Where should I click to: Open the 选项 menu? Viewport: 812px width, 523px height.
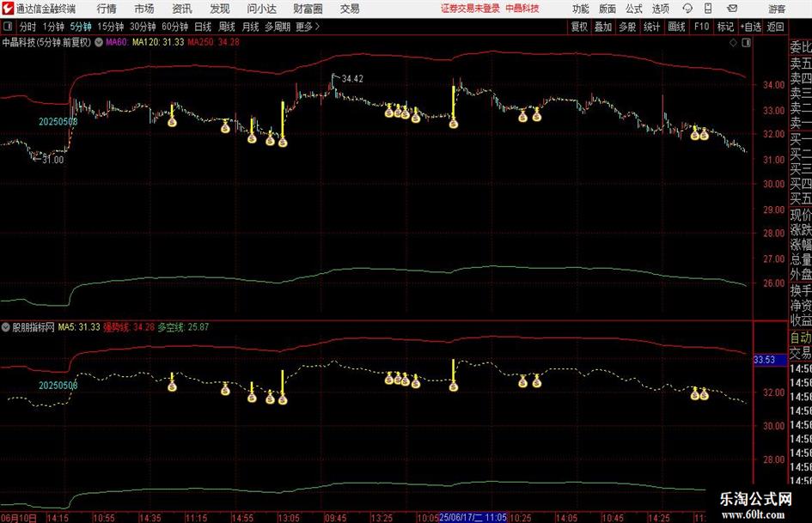(x=660, y=9)
